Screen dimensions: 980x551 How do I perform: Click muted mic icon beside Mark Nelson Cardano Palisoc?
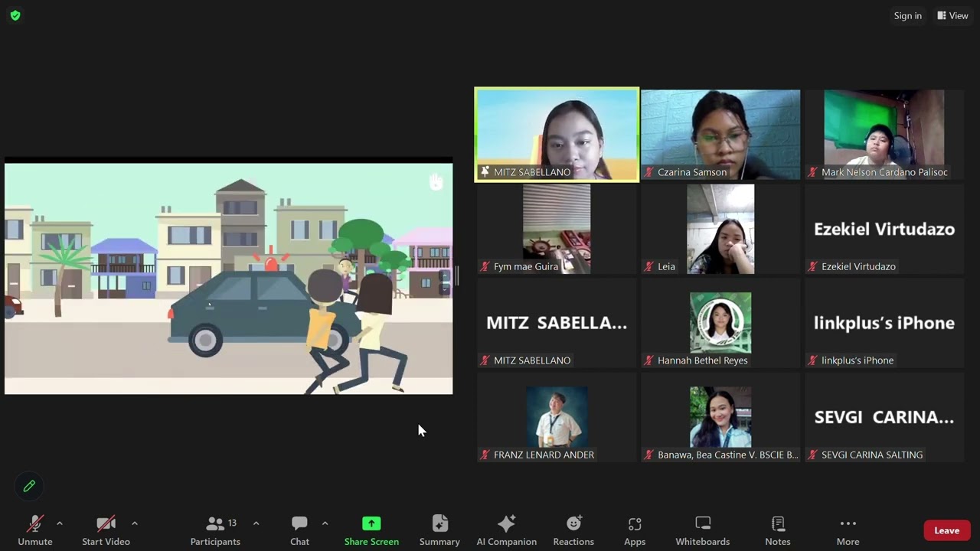click(813, 172)
